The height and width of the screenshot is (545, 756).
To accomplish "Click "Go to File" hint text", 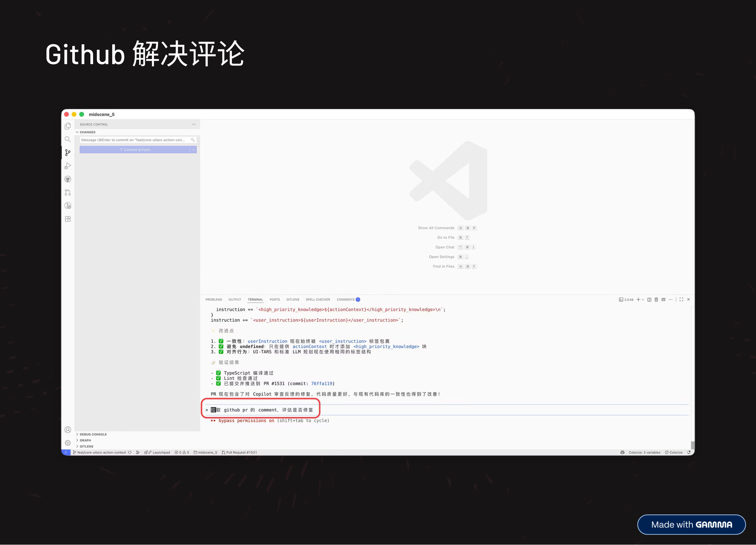I will pyautogui.click(x=446, y=238).
